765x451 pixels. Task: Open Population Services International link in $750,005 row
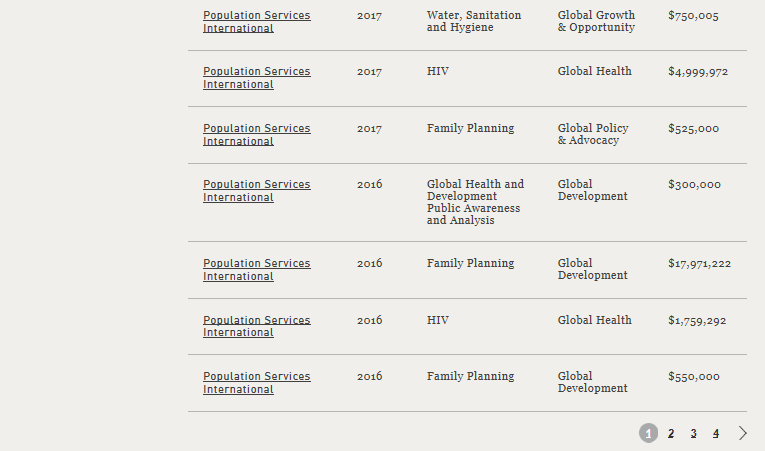[x=257, y=21]
